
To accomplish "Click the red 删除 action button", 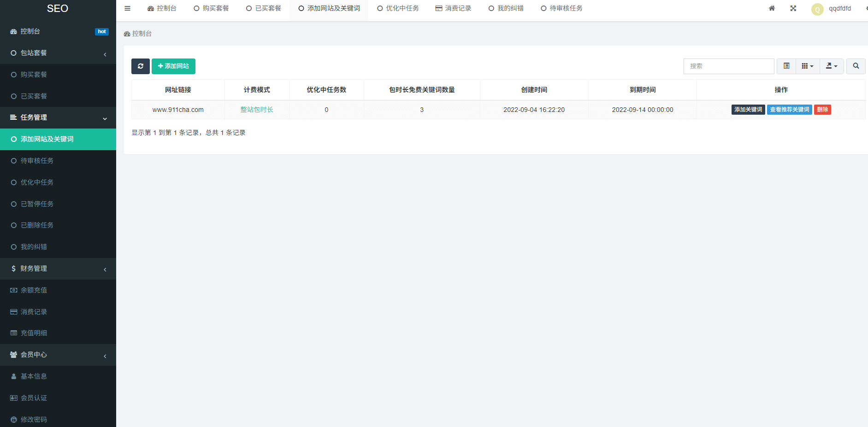I will pos(822,110).
